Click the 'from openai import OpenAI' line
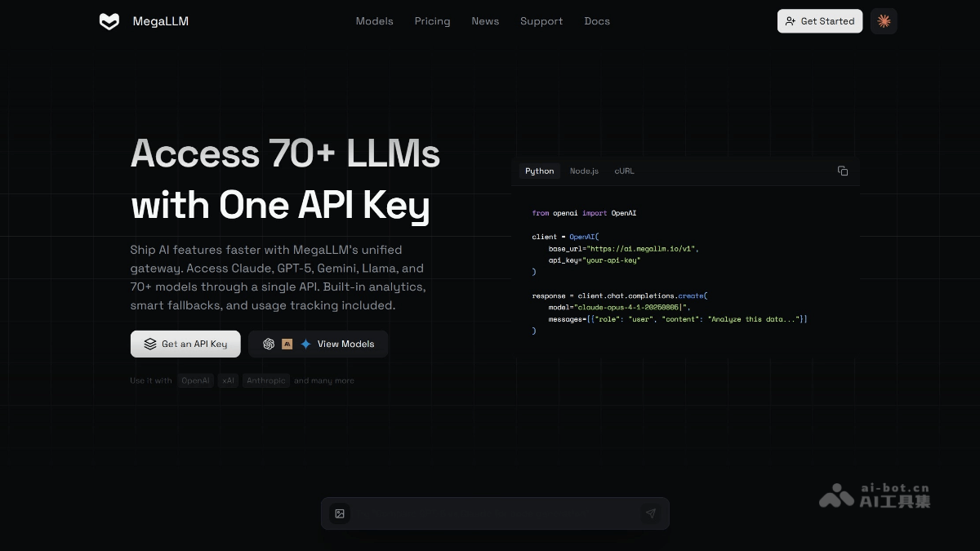980x551 pixels. click(x=584, y=213)
